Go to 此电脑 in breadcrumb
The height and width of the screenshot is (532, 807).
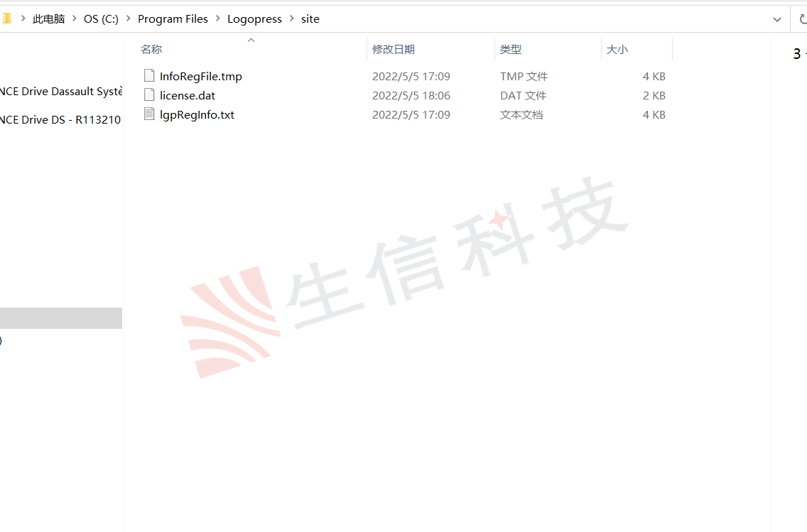tap(48, 19)
